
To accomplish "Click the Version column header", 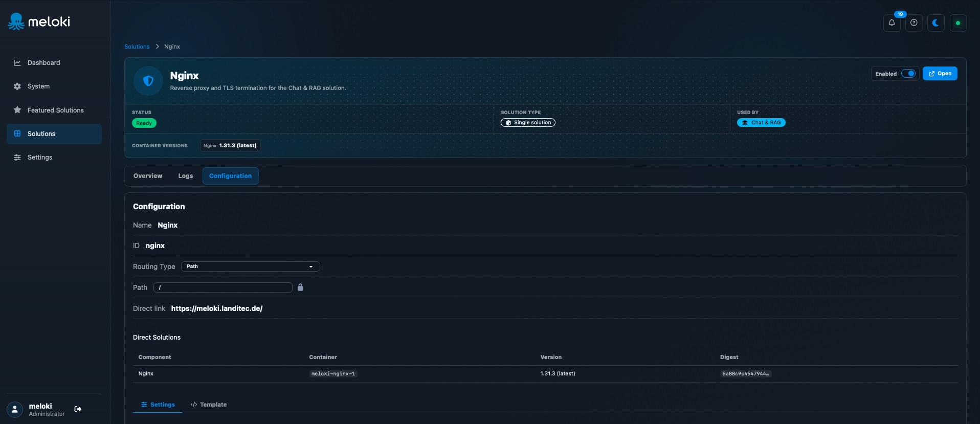I will (551, 358).
